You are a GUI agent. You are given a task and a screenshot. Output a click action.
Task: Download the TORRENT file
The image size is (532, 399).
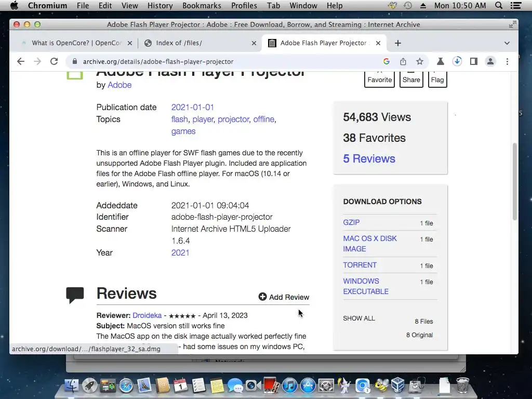(x=360, y=265)
